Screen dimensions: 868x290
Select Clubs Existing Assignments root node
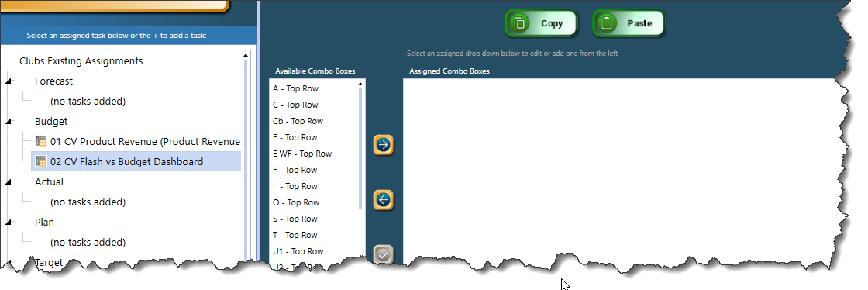[81, 61]
